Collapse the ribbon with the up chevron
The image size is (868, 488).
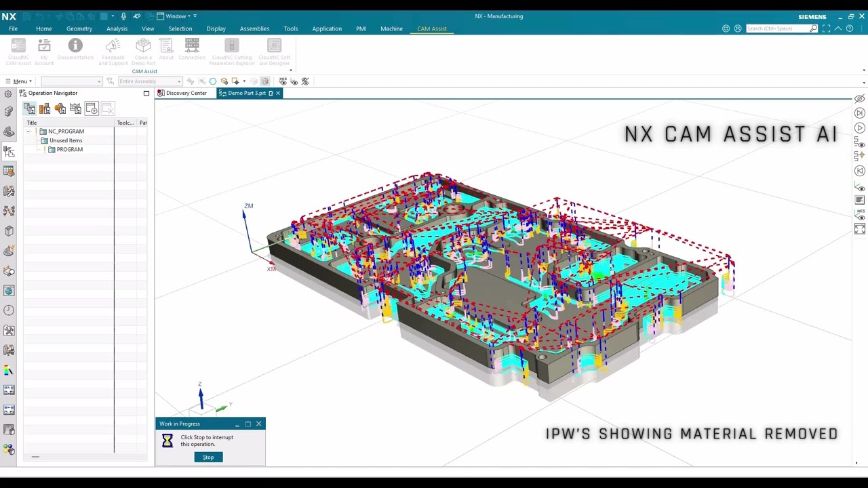pos(838,28)
